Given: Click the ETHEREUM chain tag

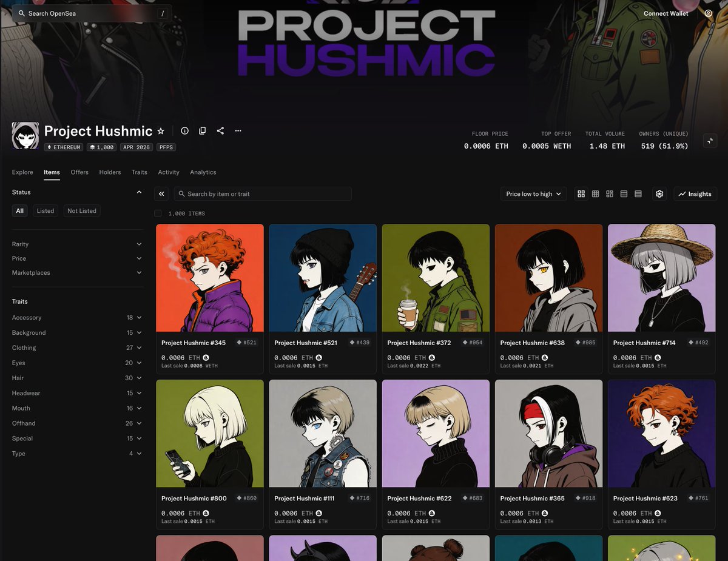Looking at the screenshot, I should 64,147.
